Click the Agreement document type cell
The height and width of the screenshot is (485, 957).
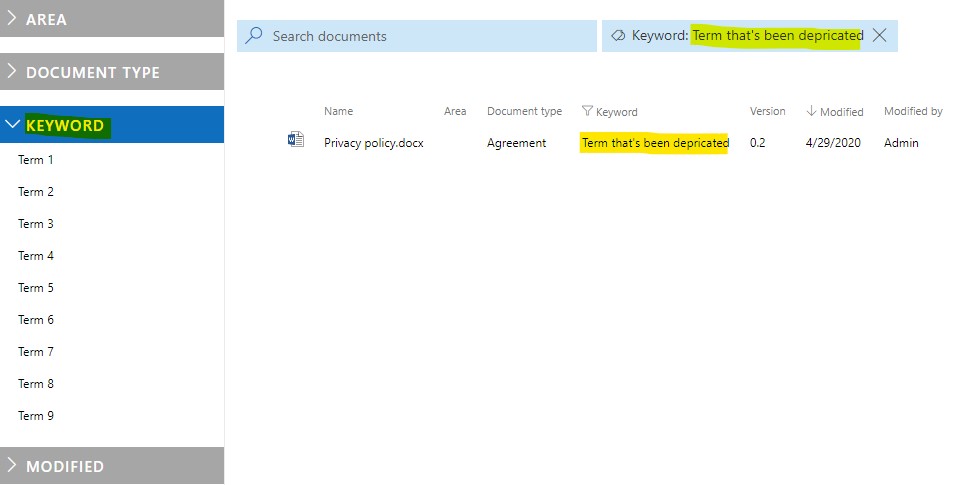pyautogui.click(x=516, y=143)
